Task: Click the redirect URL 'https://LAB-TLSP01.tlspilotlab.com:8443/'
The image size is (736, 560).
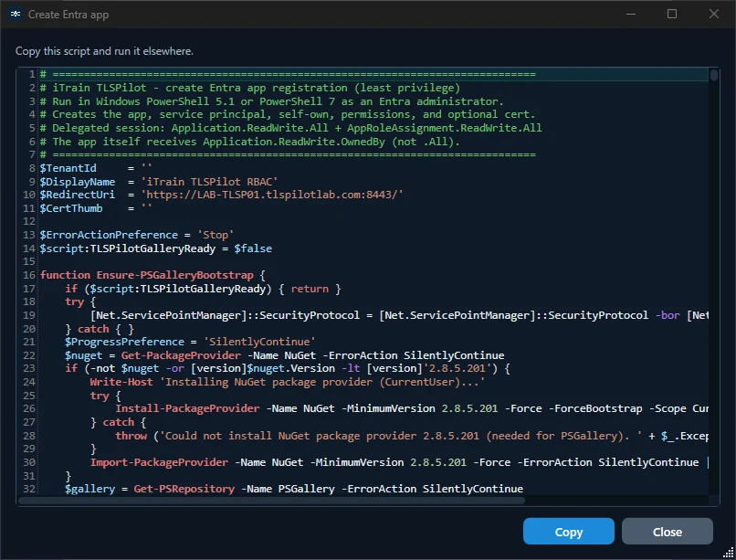Action: coord(272,195)
